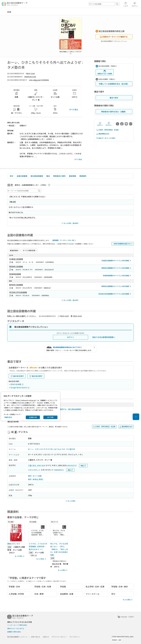Expand すべて見る beside NDC 376.8
The height and width of the screenshot is (644, 141).
[73, 110]
